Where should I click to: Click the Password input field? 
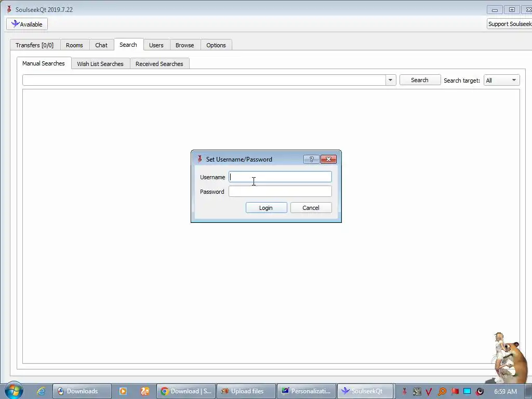(280, 191)
